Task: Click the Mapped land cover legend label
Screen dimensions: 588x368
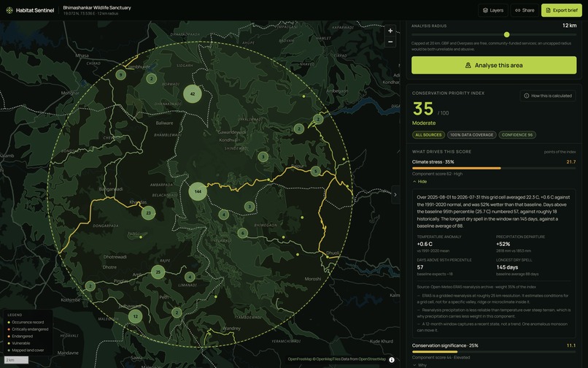Action: click(x=28, y=350)
